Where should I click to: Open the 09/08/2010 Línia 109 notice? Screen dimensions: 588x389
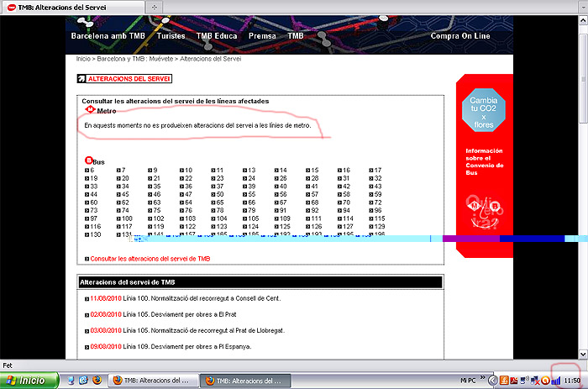171,347
